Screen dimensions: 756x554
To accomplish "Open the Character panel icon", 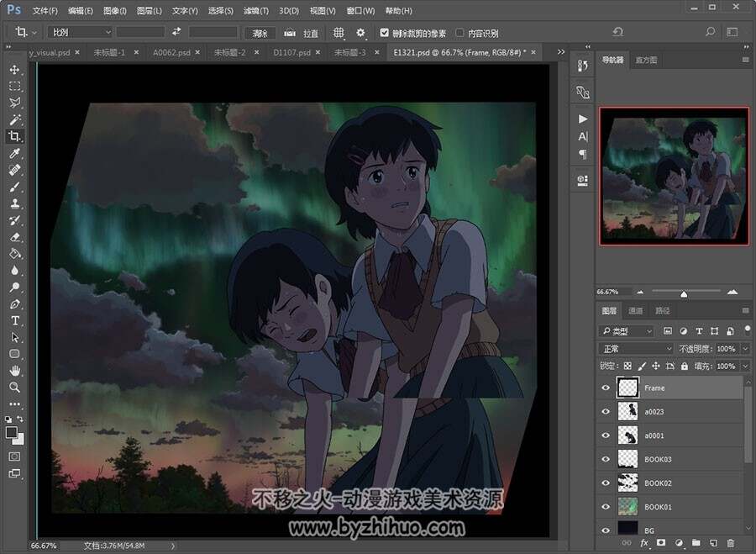I will (x=582, y=136).
